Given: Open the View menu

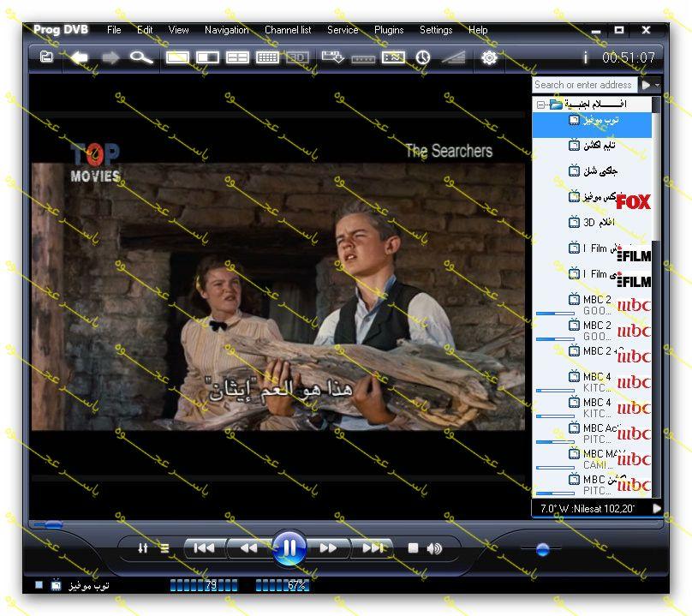Looking at the screenshot, I should click(x=178, y=30).
